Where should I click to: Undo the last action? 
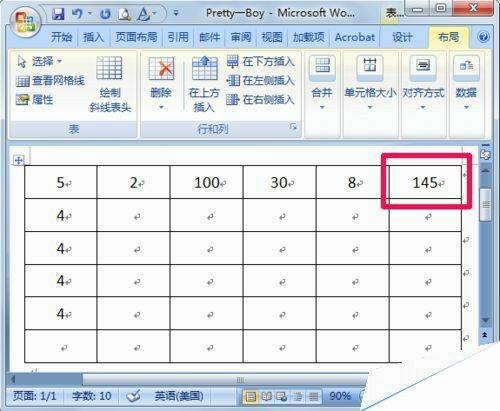[x=77, y=14]
